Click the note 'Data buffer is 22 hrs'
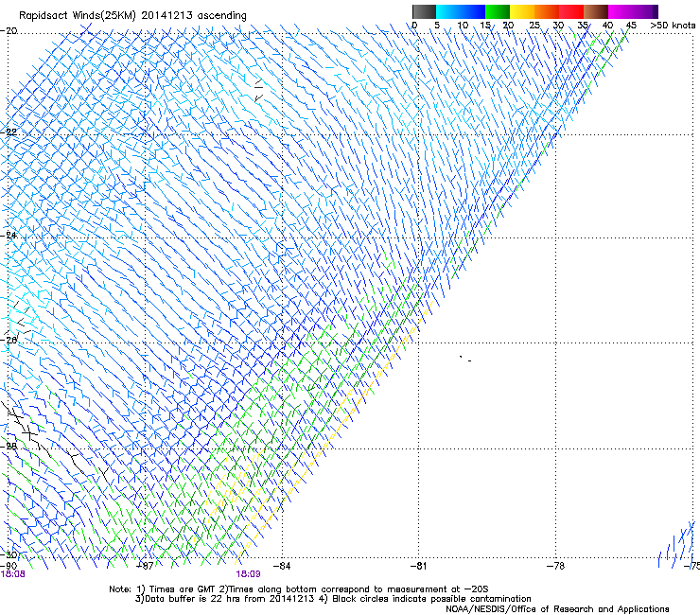This screenshot has height=615, width=700. point(191,599)
